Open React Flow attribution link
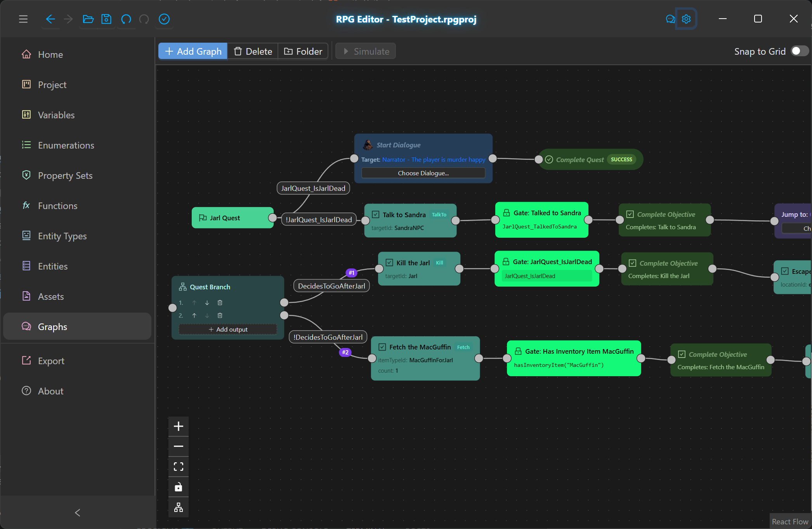Viewport: 812px width, 529px height. coord(790,522)
